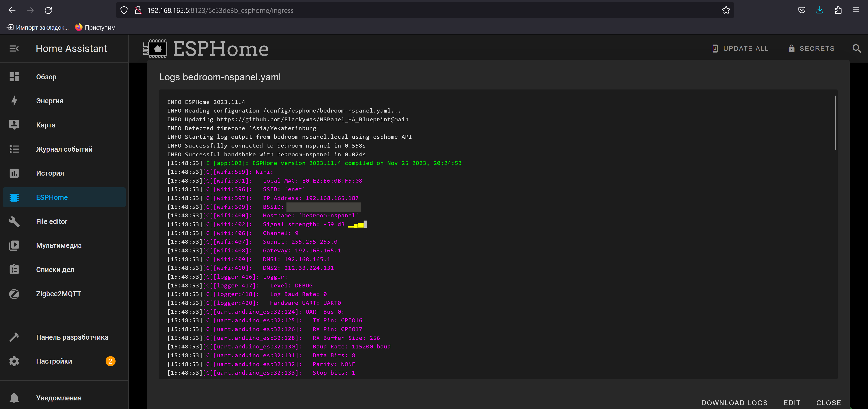Click the 'Detected timezone Asia/Yekaterinburg' line

point(243,128)
